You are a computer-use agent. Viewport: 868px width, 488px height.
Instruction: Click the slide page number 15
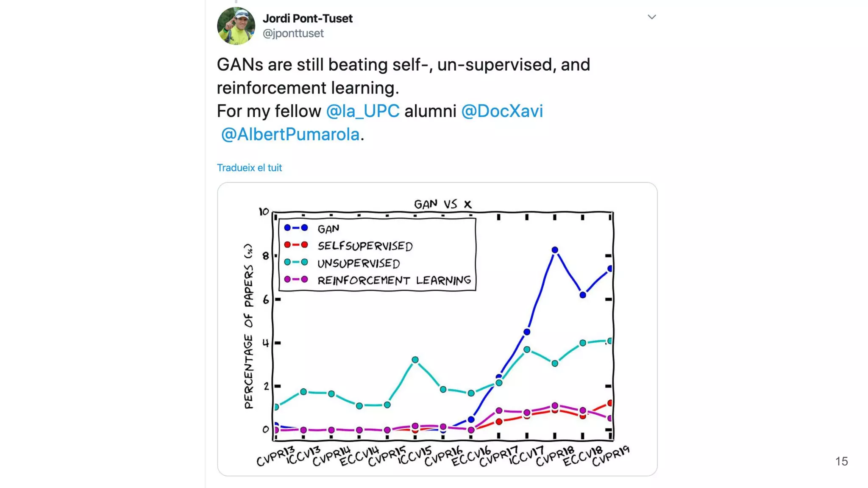point(841,461)
